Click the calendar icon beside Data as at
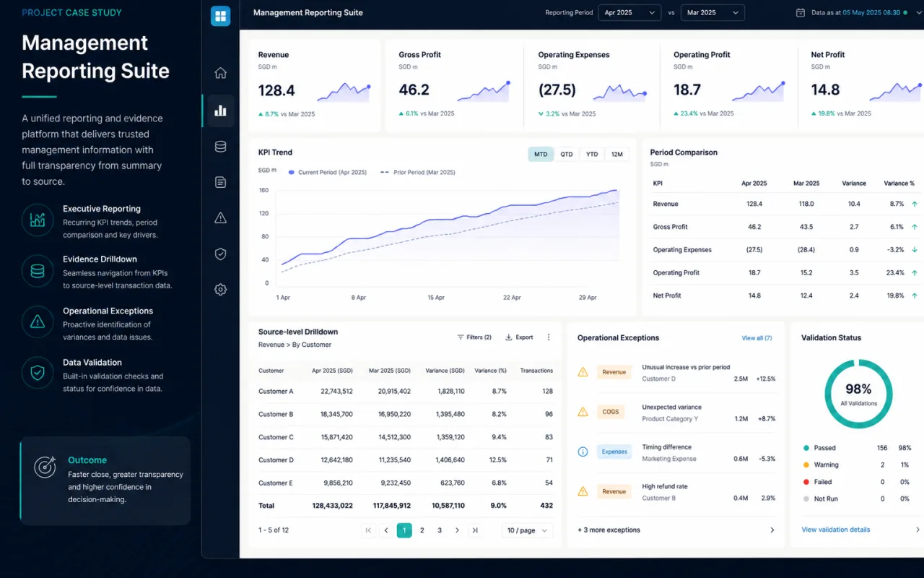The width and height of the screenshot is (924, 578). (800, 13)
